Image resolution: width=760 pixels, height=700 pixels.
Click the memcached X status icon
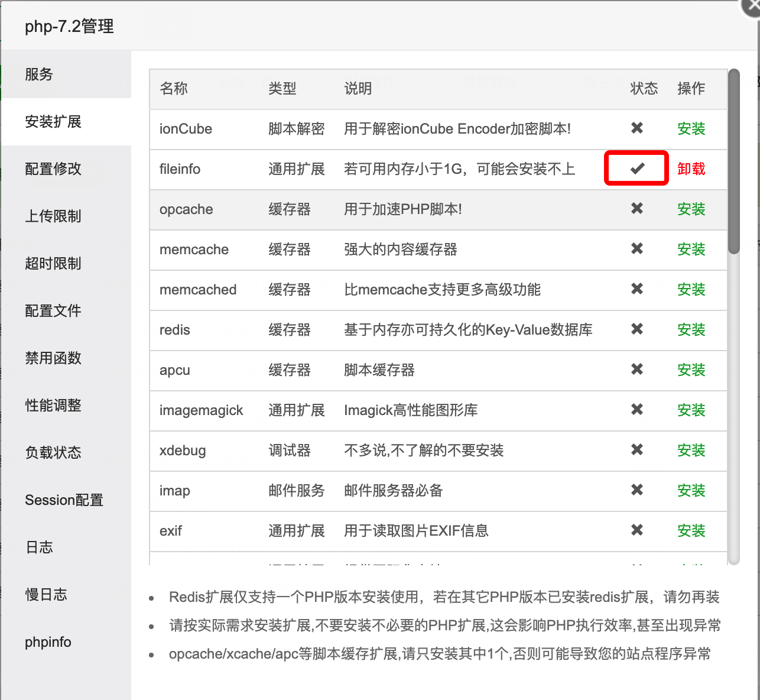pos(636,289)
